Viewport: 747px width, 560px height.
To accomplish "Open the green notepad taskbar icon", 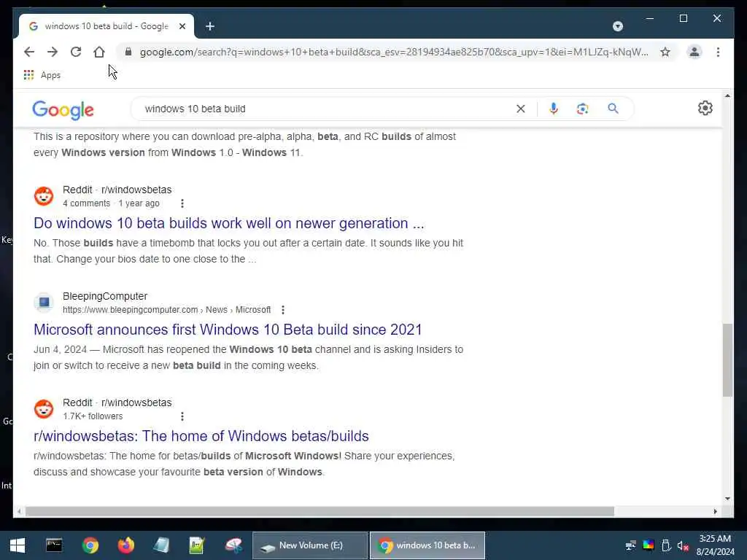I will (x=197, y=545).
